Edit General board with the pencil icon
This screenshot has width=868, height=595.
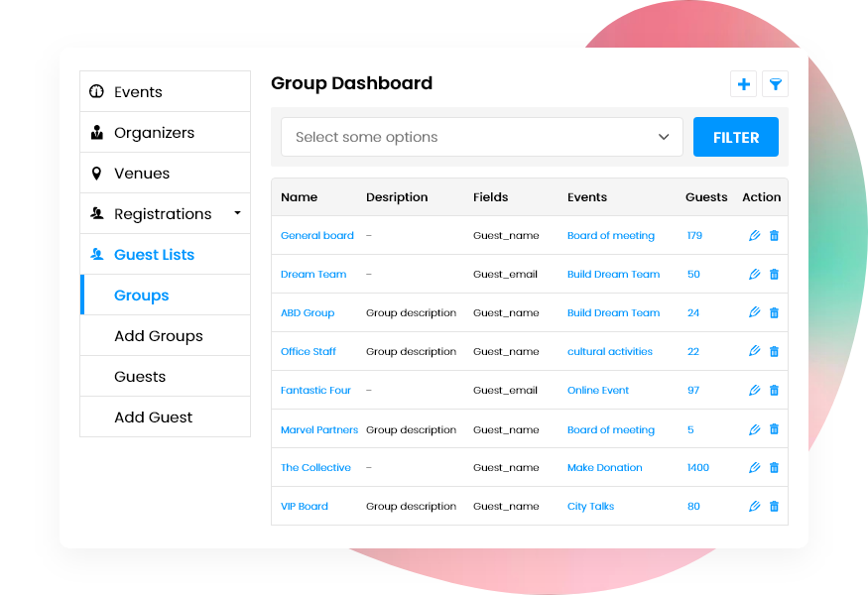754,235
